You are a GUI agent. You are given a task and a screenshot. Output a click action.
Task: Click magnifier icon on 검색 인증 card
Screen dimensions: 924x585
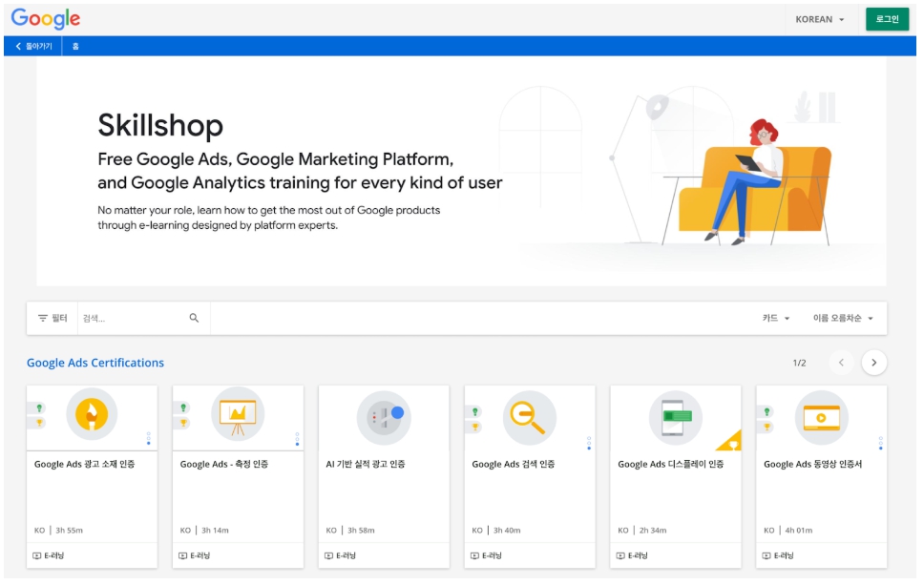coord(529,417)
